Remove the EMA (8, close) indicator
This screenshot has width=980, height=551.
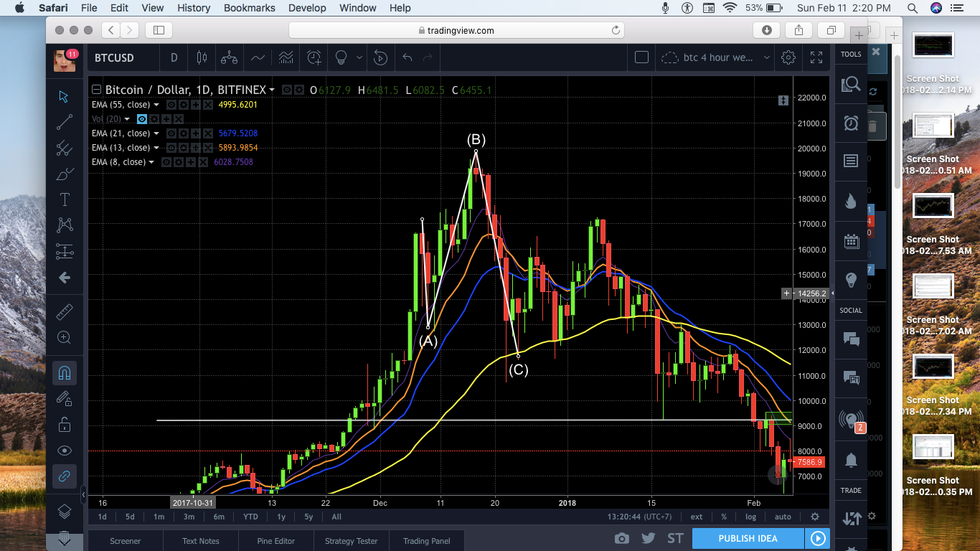[202, 162]
